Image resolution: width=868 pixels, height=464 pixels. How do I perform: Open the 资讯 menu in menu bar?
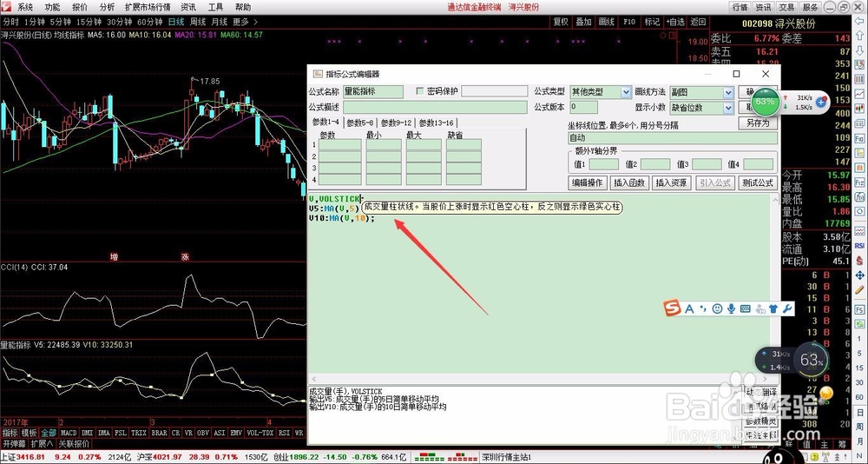188,7
